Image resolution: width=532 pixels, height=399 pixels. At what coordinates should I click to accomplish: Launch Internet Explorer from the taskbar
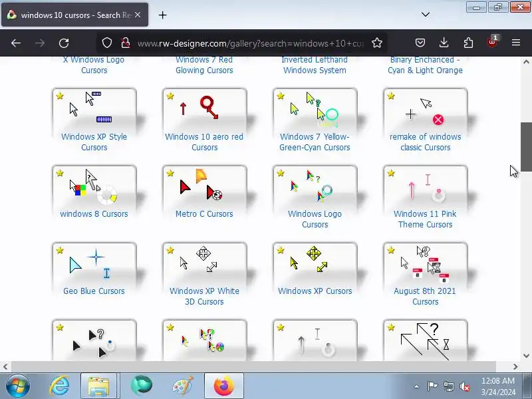(59, 386)
